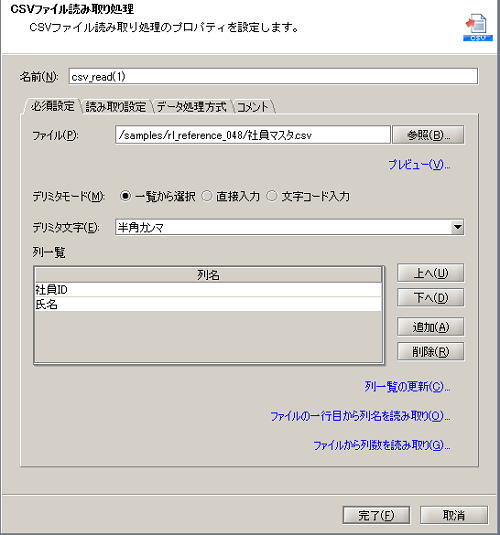
Task: Click the 名前 input field
Action: point(273,76)
